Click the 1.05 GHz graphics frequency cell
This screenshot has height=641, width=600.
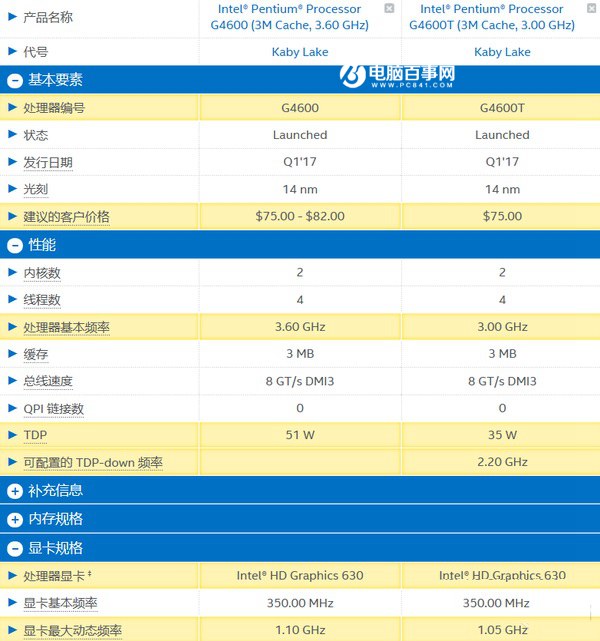(501, 630)
